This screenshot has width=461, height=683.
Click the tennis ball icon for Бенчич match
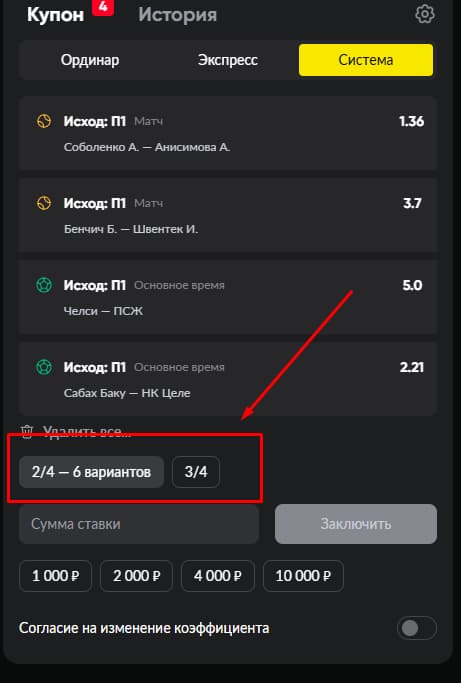tap(44, 203)
